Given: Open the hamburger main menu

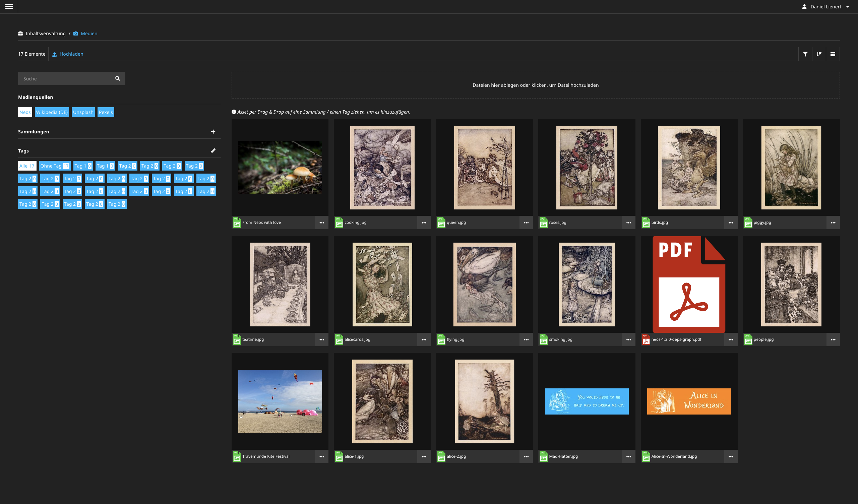Looking at the screenshot, I should click(x=9, y=6).
